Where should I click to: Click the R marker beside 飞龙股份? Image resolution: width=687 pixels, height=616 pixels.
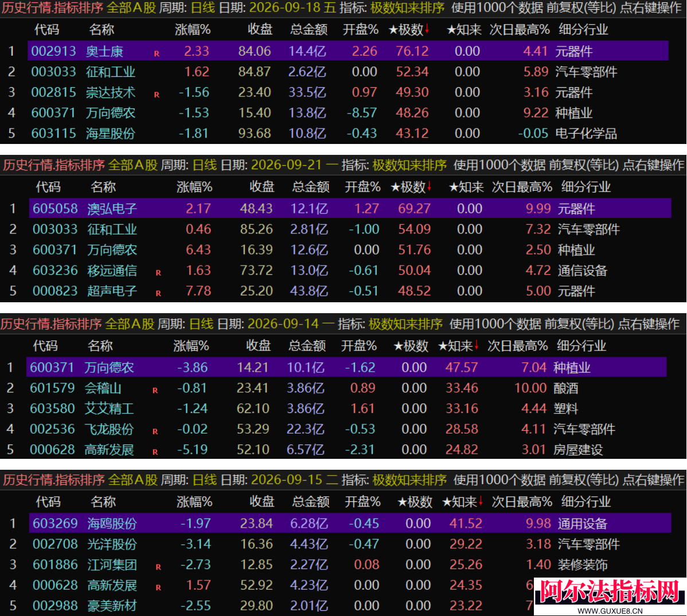pyautogui.click(x=155, y=431)
